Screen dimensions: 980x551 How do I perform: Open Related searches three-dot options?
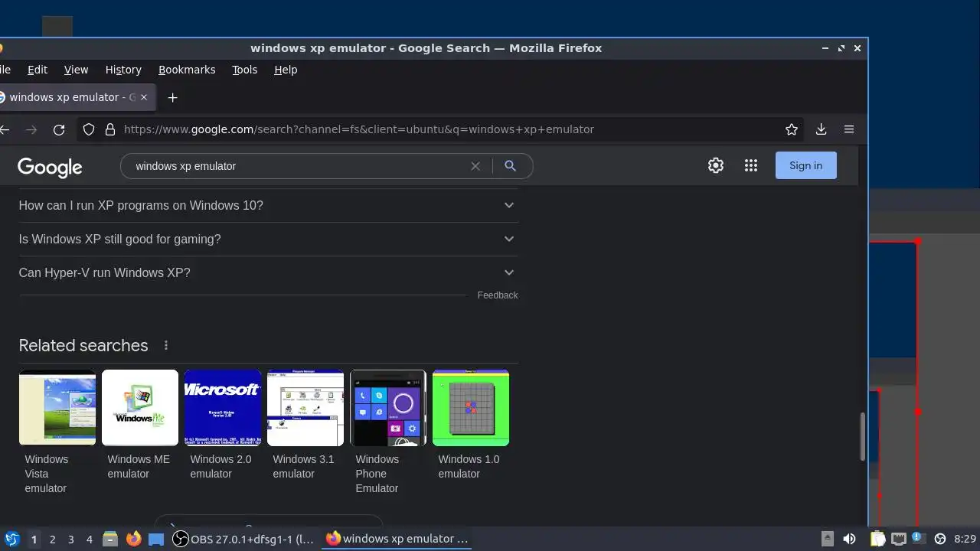166,345
